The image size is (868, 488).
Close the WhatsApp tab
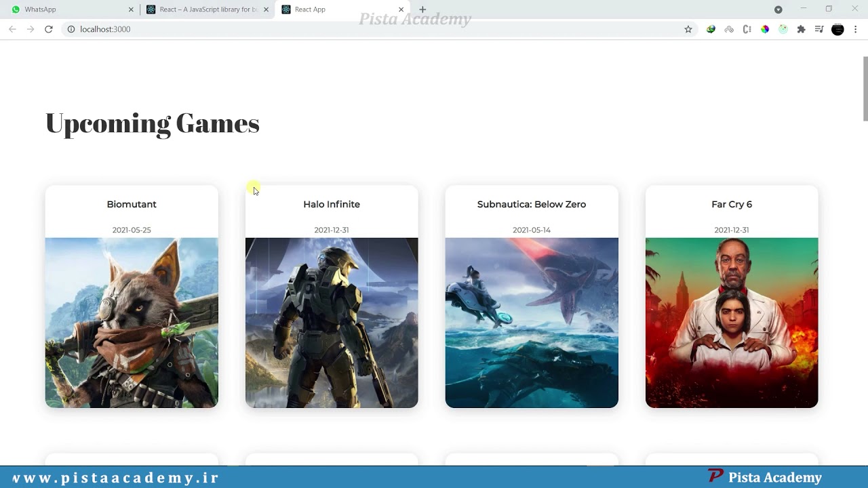pos(131,9)
